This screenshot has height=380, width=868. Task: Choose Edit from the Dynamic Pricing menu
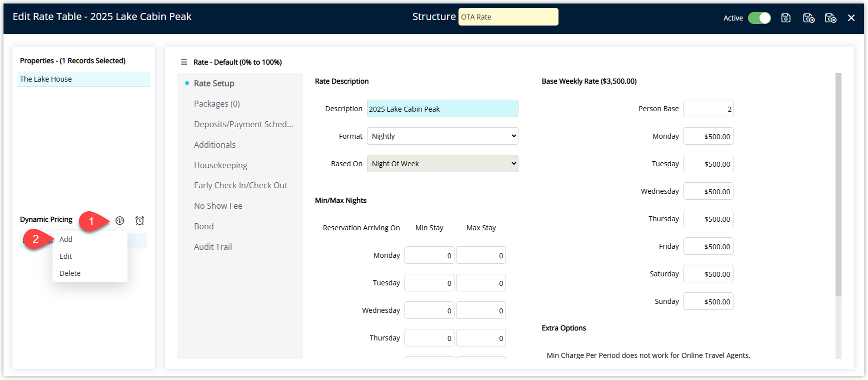pyautogui.click(x=66, y=256)
